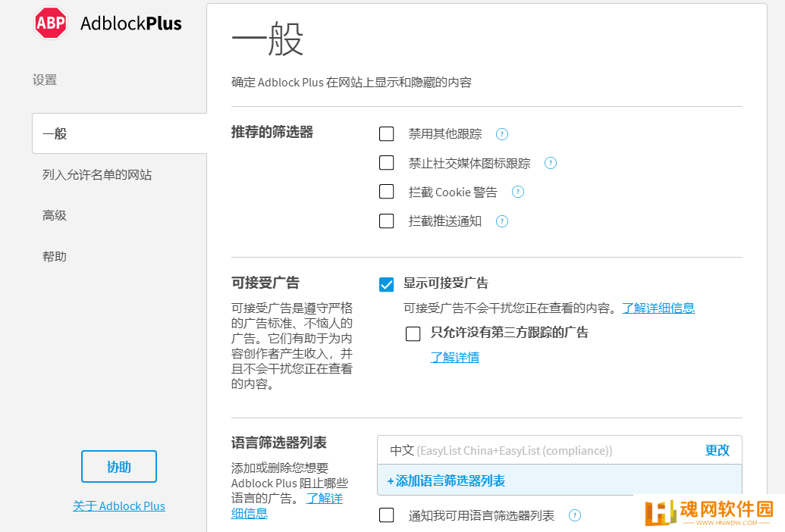The height and width of the screenshot is (532, 785).
Task: Tick the 拦截推送通知 checkbox
Action: pyautogui.click(x=387, y=221)
